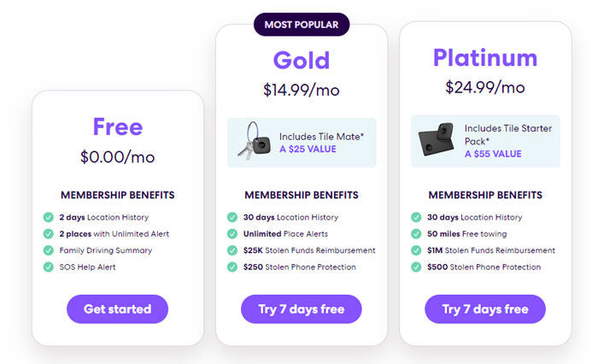Image resolution: width=598 pixels, height=364 pixels.
Task: Start Platinum plan with Try 7 days free
Action: coord(485,309)
